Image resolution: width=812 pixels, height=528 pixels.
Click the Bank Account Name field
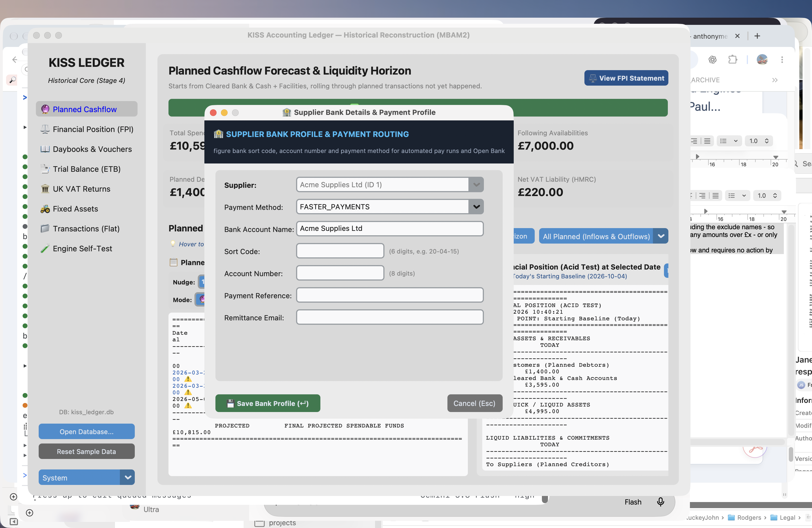(x=390, y=229)
